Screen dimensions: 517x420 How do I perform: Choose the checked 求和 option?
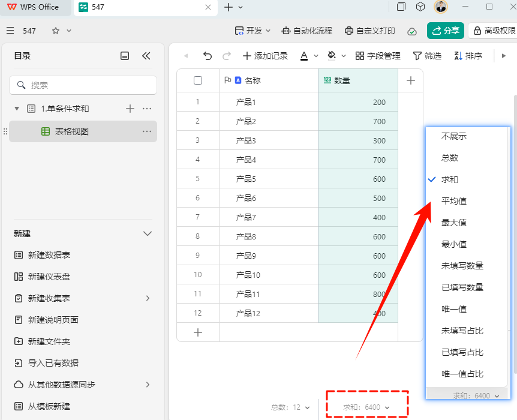pyautogui.click(x=450, y=179)
